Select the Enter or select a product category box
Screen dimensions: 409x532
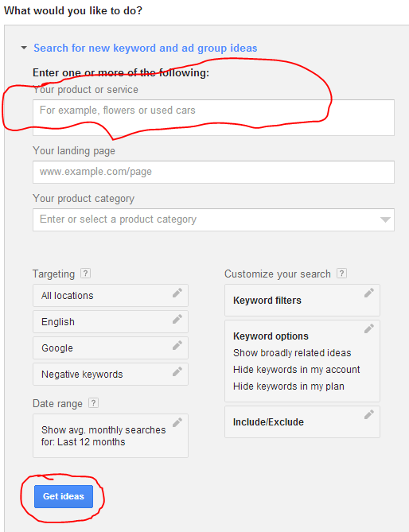pyautogui.click(x=213, y=219)
